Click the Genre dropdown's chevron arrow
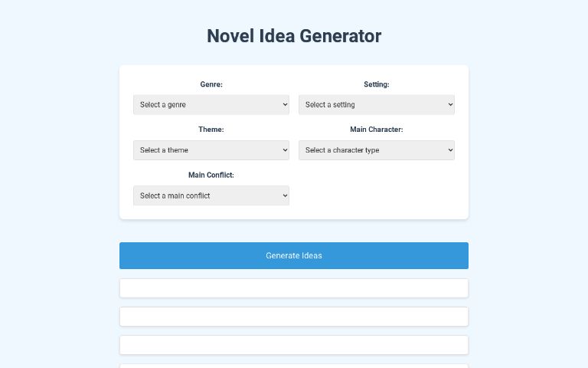The width and height of the screenshot is (588, 368). (285, 104)
